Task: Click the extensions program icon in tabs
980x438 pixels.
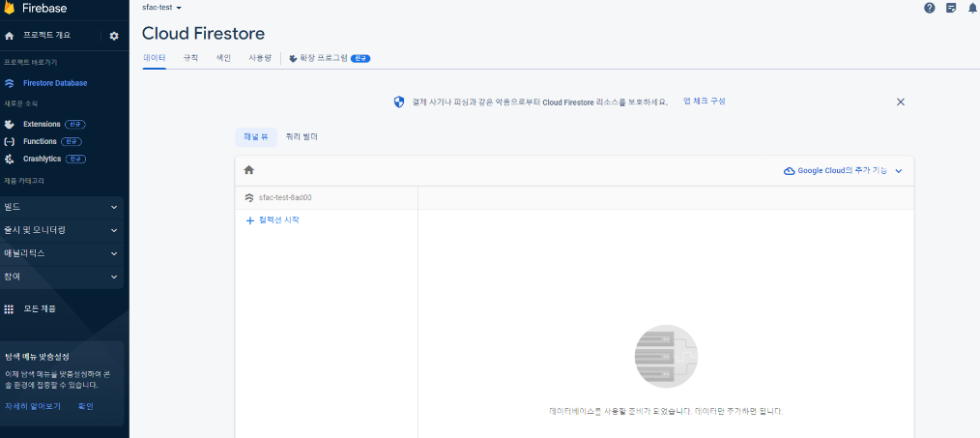Action: point(293,58)
